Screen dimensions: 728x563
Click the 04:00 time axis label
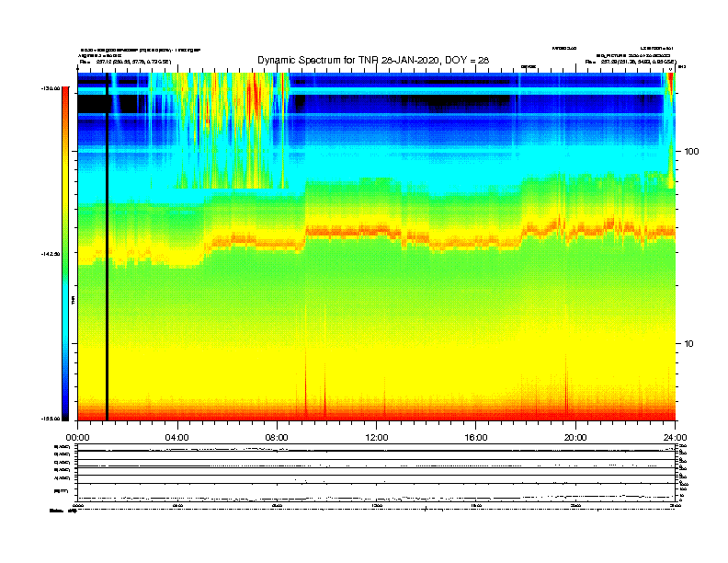pos(176,437)
